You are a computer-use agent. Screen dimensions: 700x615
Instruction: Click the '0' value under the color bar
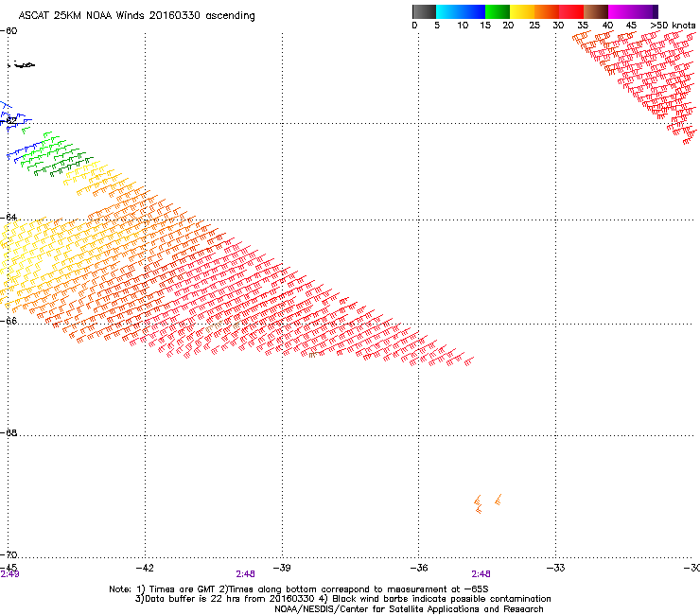click(414, 26)
